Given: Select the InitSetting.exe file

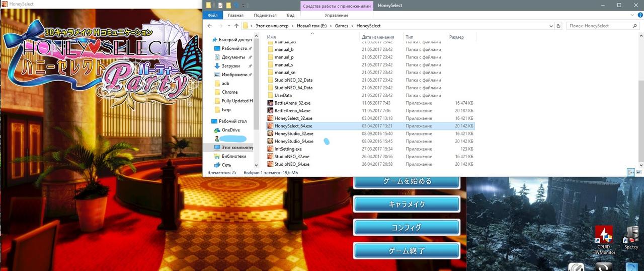Looking at the screenshot, I should [x=288, y=149].
